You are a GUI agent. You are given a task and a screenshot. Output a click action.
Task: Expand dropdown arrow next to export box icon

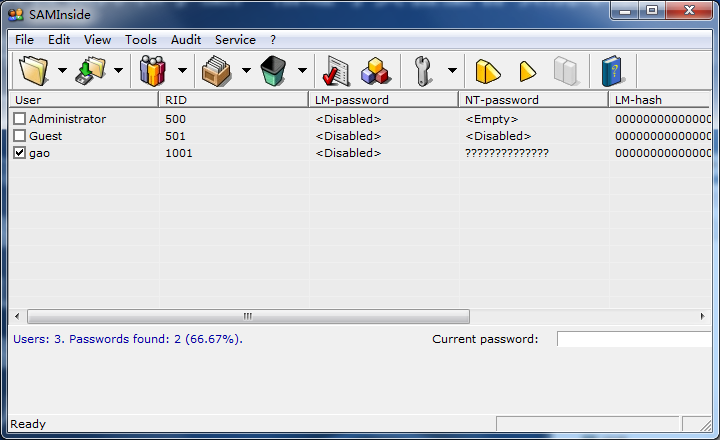(246, 70)
